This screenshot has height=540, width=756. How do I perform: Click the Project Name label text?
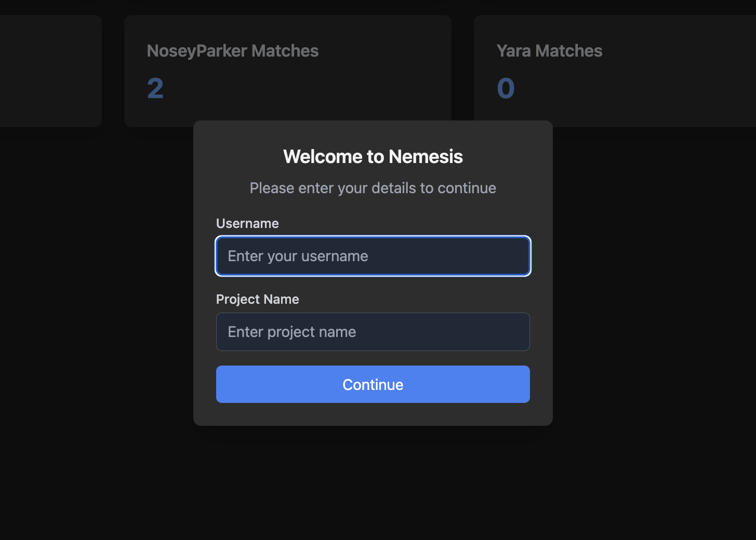257,299
